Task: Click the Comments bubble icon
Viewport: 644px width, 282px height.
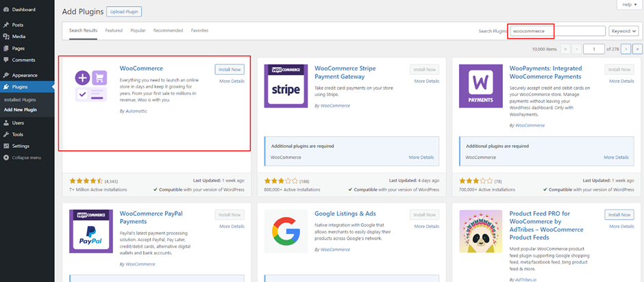Action: pos(6,60)
